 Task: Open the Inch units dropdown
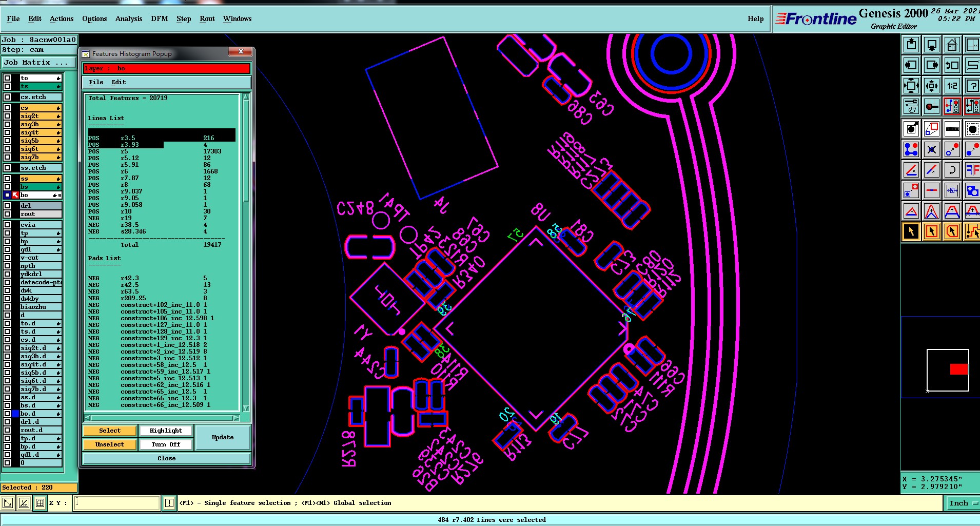coord(963,503)
